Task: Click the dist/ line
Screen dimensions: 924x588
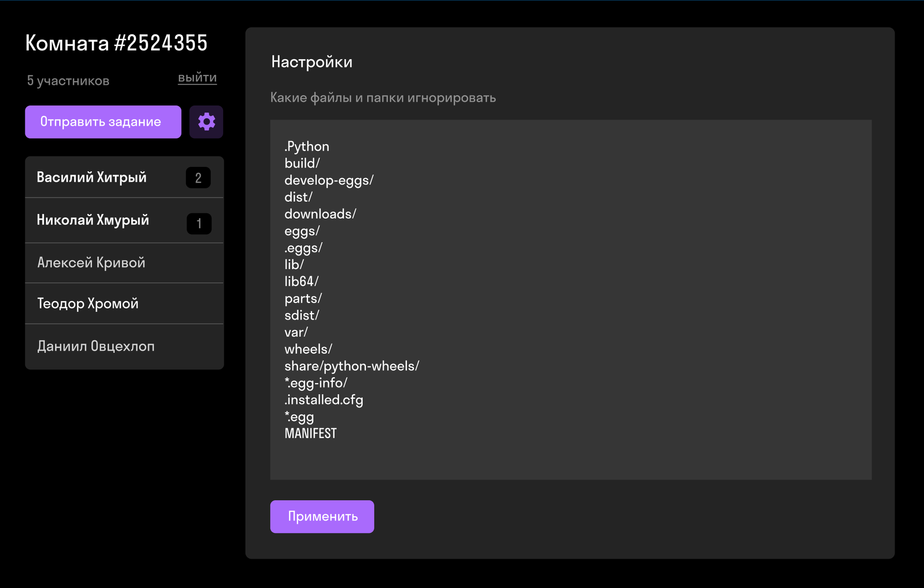Action: point(298,197)
